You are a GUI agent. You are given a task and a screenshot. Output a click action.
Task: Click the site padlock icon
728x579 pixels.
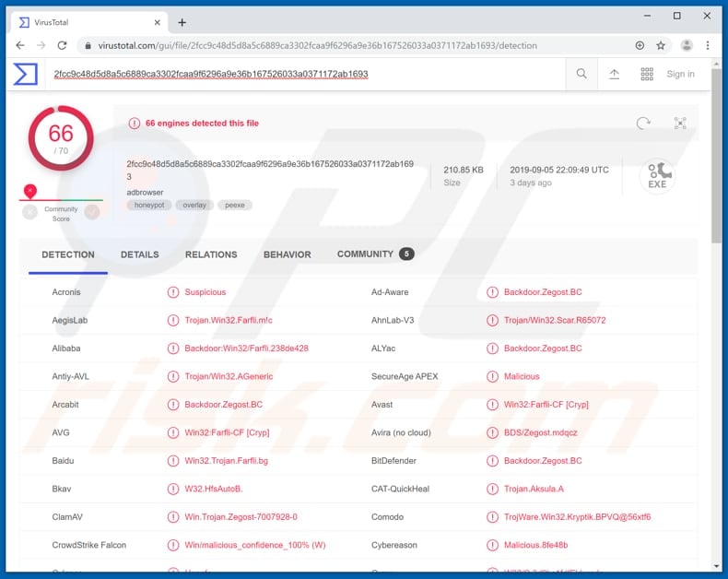(x=88, y=45)
